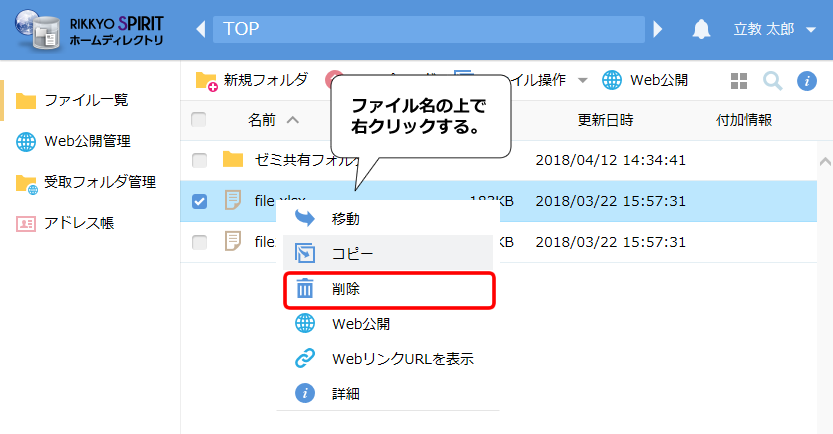833x434 pixels.
Task: Open notifications bell
Action: [701, 29]
